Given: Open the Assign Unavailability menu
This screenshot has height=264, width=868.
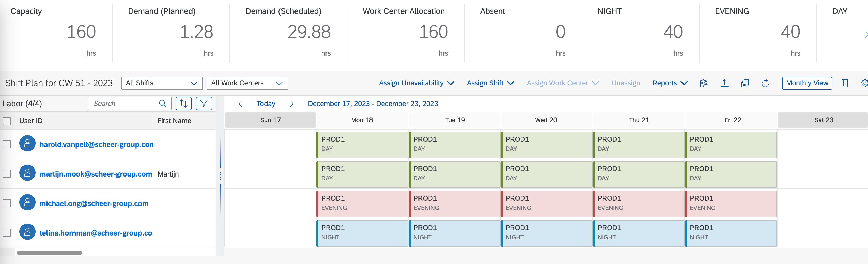Looking at the screenshot, I should pos(416,83).
